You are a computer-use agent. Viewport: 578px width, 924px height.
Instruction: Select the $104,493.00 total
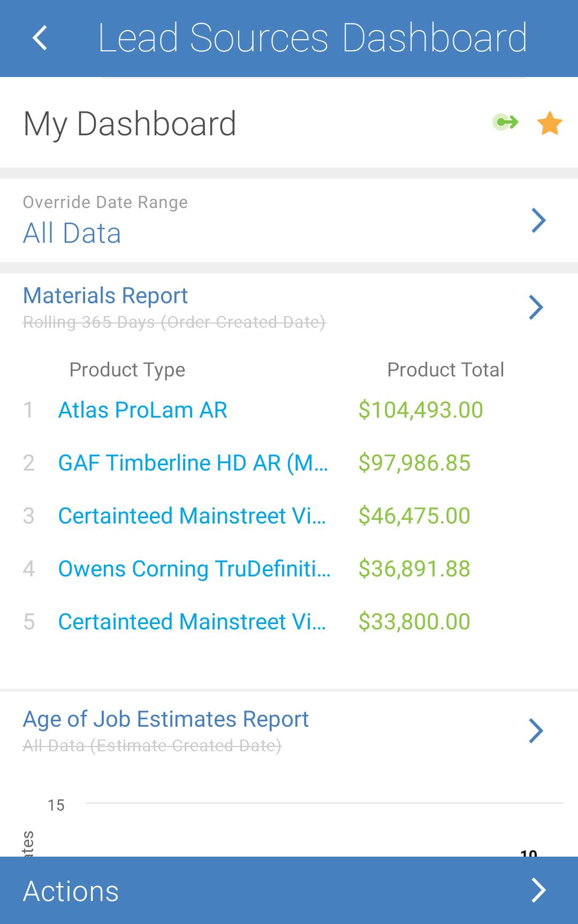(x=421, y=410)
